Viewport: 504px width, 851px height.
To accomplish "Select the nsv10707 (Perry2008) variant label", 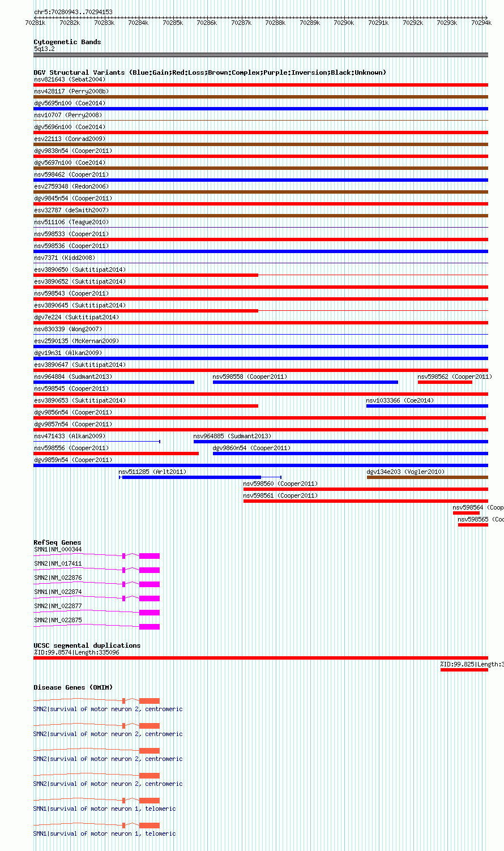I will 68,116.
